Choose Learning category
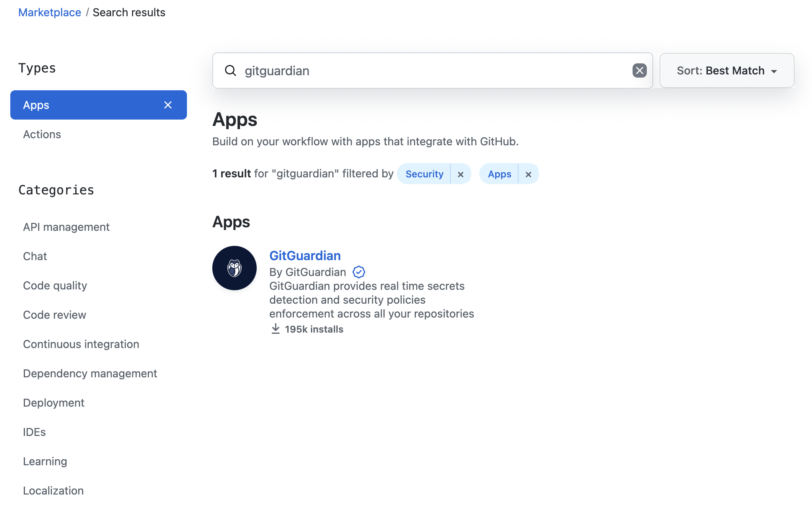This screenshot has width=812, height=506. click(x=45, y=461)
